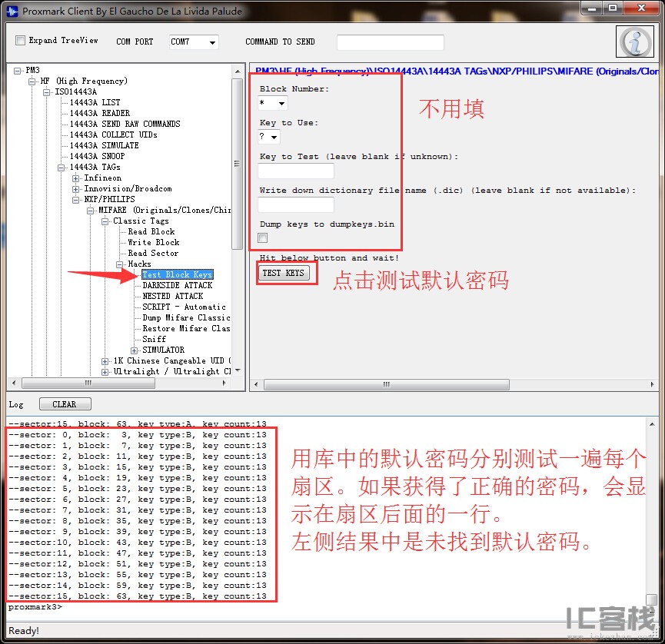This screenshot has height=644, width=665.
Task: Select Dump Mifare Classic tree item
Action: [186, 318]
